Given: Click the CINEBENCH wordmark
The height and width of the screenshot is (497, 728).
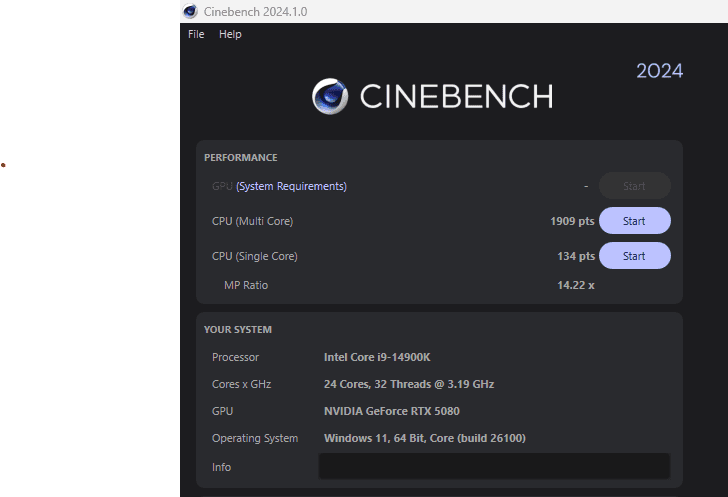Looking at the screenshot, I should (x=456, y=97).
